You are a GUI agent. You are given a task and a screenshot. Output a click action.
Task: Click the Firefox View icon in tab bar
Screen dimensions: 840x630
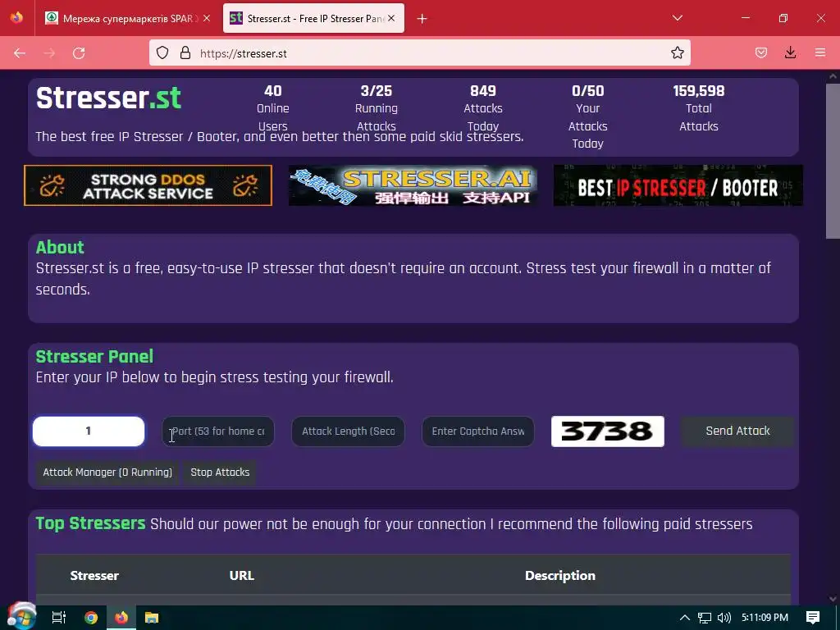click(x=16, y=18)
